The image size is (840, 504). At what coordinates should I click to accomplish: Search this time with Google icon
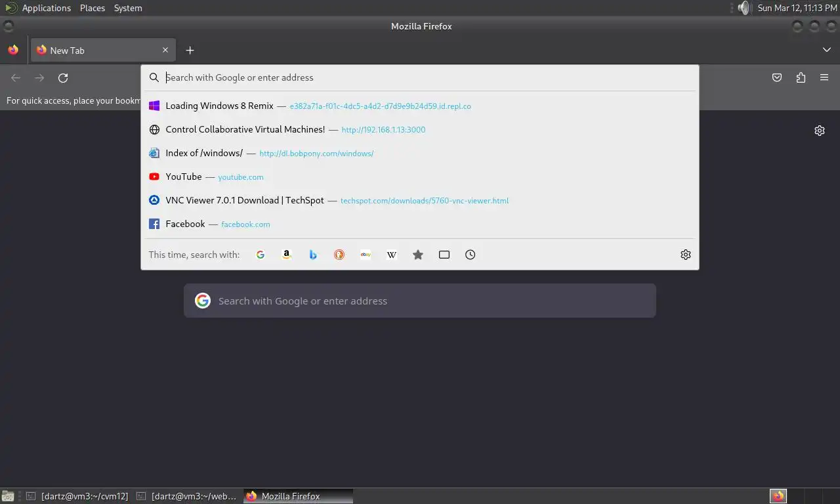(261, 255)
